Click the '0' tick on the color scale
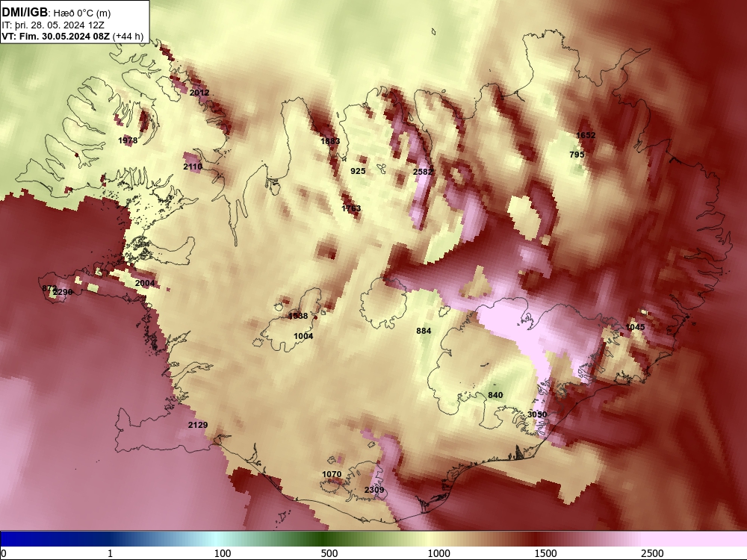 click(4, 553)
